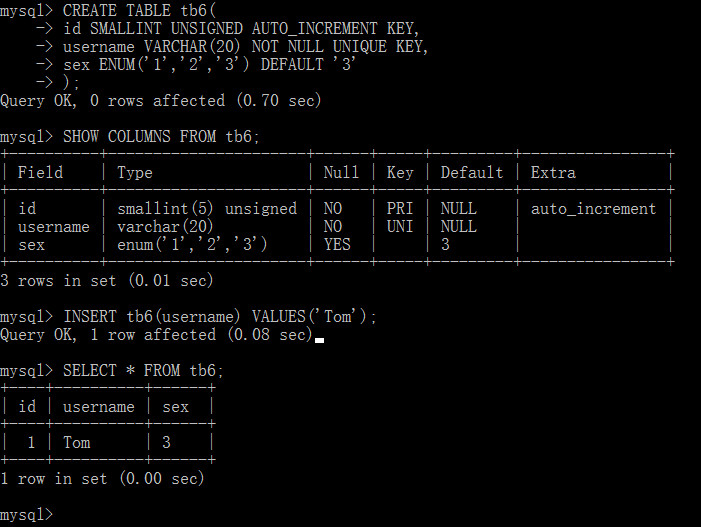
Task: Click the 'Extra' column header
Action: [553, 173]
